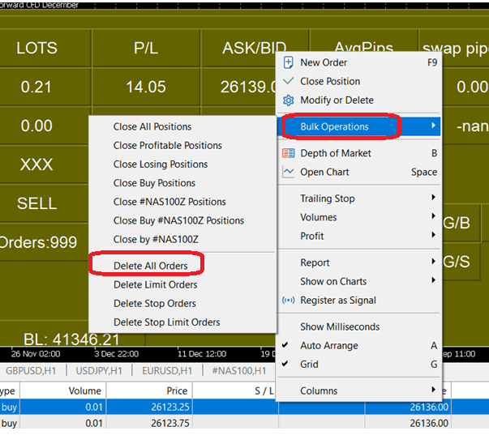Click the Price column header
The image size is (489, 448).
tap(149, 390)
